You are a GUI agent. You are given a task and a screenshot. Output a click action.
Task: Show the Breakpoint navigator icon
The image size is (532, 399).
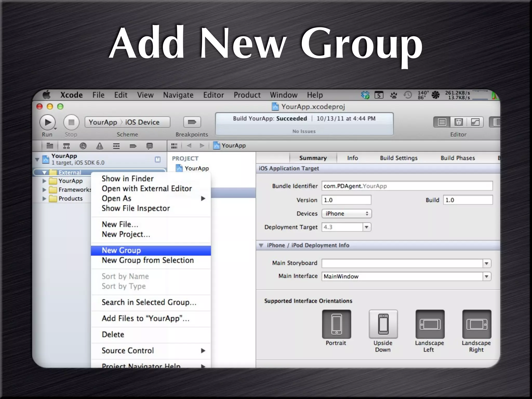click(133, 146)
